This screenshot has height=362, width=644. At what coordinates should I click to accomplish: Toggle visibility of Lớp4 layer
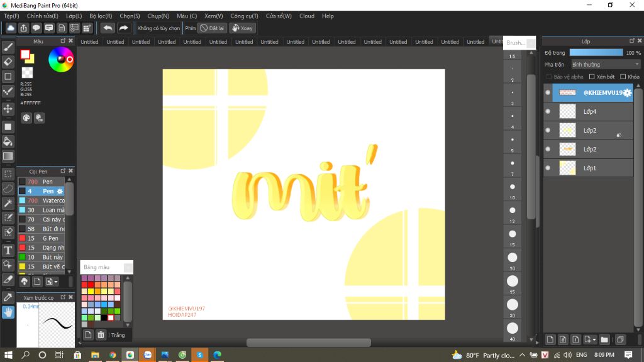click(548, 111)
